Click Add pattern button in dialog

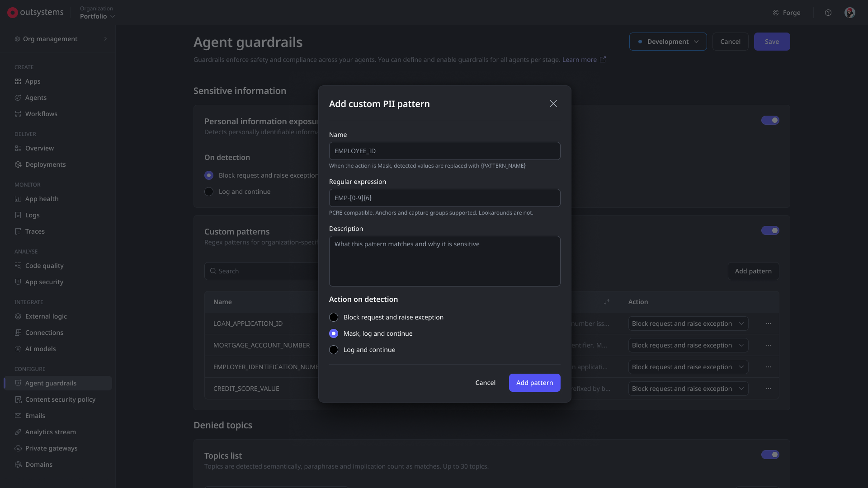coord(535,383)
